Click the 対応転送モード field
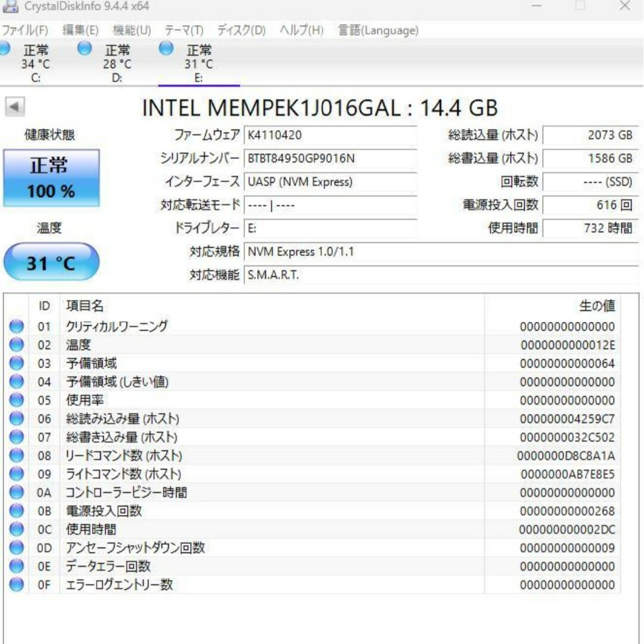The width and height of the screenshot is (644, 644). [330, 205]
